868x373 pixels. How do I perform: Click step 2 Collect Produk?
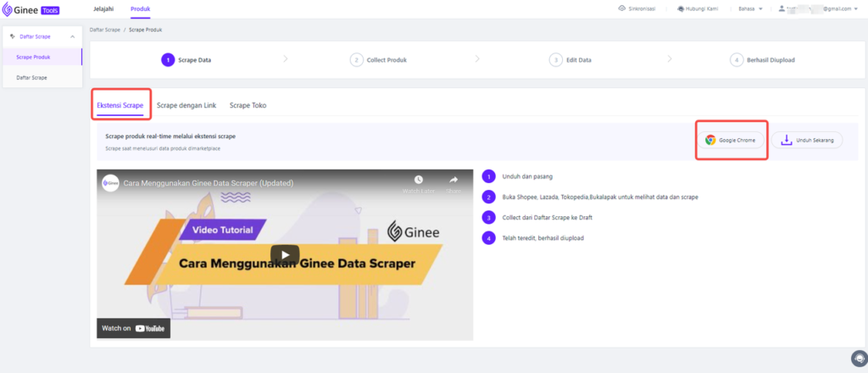pos(378,60)
